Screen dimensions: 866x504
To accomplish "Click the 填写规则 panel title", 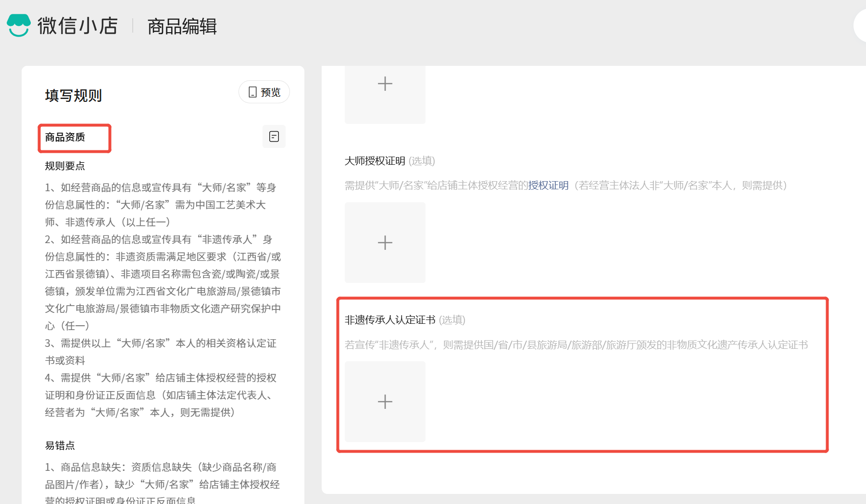I will (74, 96).
